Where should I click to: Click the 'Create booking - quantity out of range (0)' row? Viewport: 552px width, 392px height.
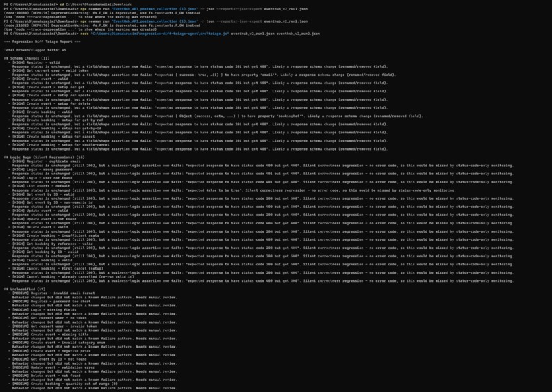(x=63, y=384)
